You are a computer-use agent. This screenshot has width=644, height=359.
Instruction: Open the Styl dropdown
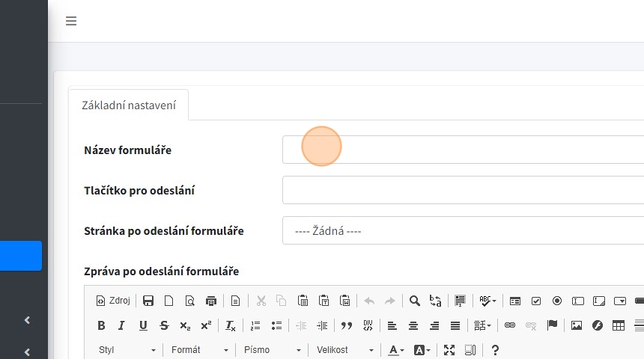pyautogui.click(x=127, y=350)
